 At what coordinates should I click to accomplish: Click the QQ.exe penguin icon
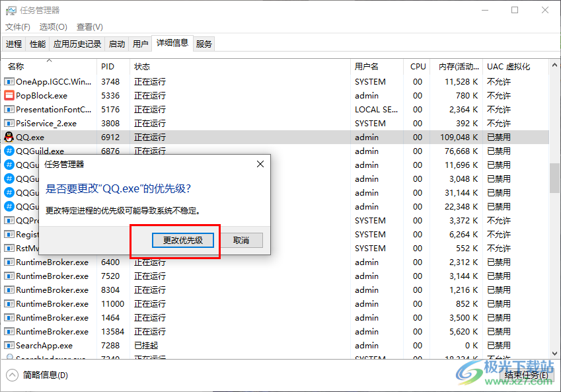9,137
